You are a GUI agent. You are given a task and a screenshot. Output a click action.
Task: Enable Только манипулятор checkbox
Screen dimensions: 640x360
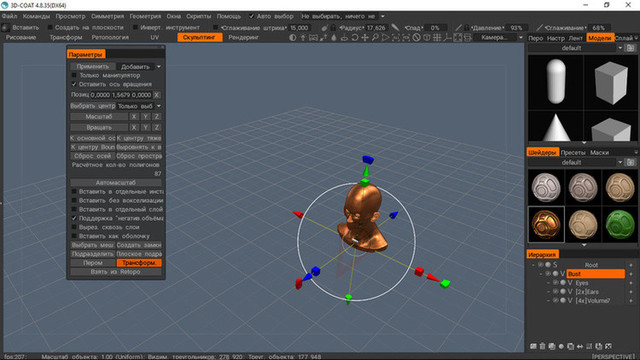74,75
